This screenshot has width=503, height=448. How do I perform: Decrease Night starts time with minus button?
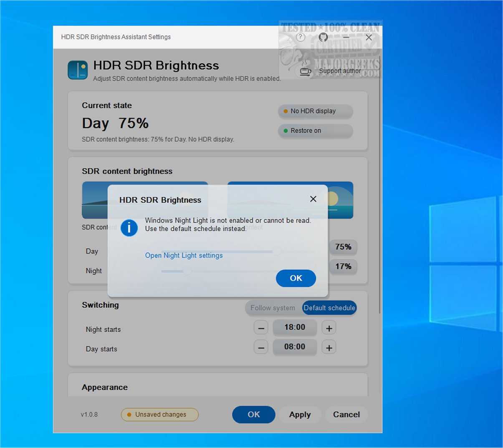tap(261, 328)
